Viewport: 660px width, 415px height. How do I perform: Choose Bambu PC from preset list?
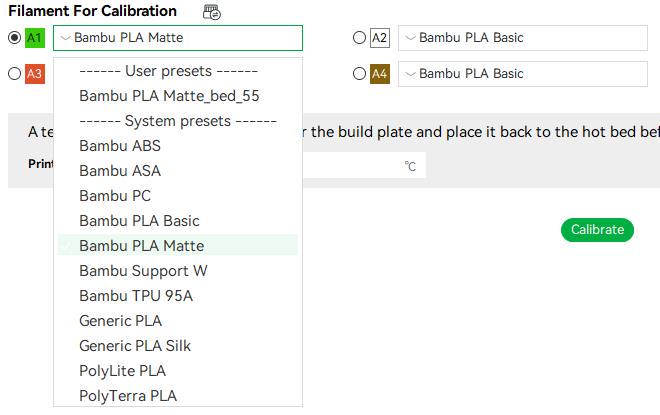(178, 196)
